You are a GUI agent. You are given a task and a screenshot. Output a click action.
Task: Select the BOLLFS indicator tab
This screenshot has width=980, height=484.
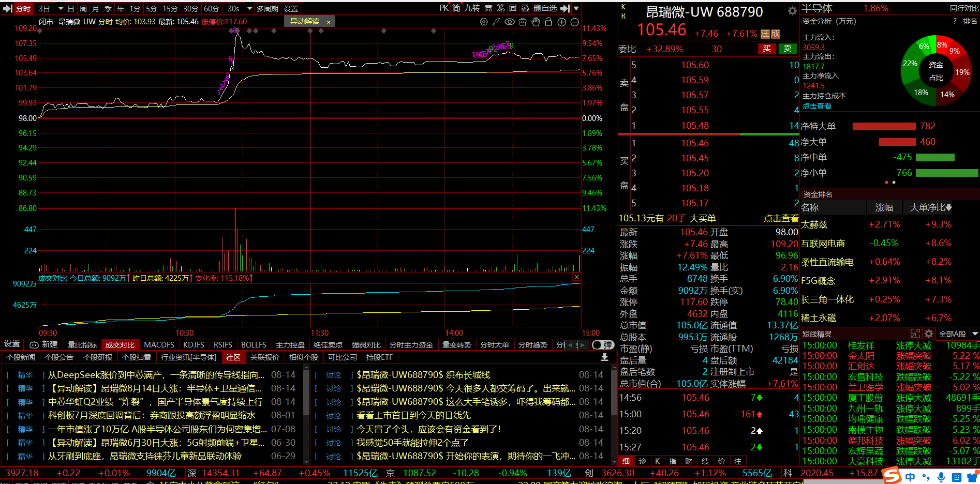pyautogui.click(x=254, y=344)
